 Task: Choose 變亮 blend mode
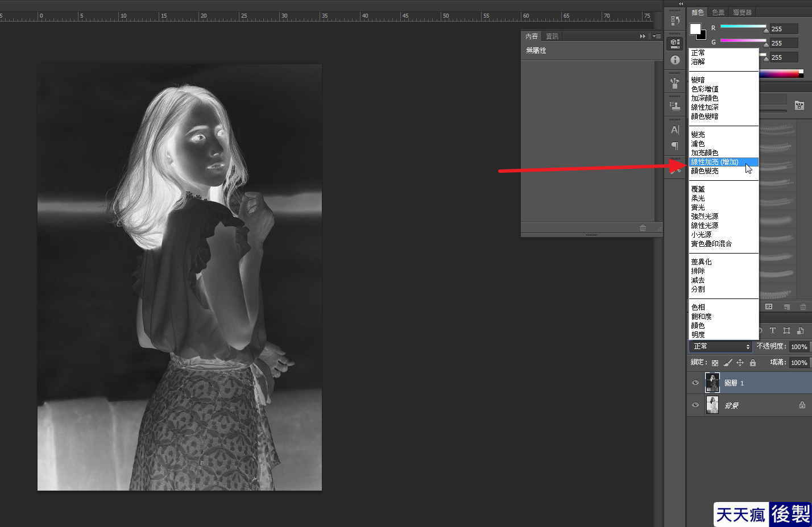click(x=723, y=135)
